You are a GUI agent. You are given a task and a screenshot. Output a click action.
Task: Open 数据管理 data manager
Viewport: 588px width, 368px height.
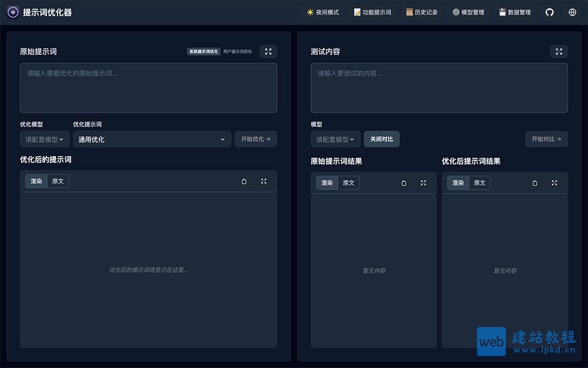(515, 12)
